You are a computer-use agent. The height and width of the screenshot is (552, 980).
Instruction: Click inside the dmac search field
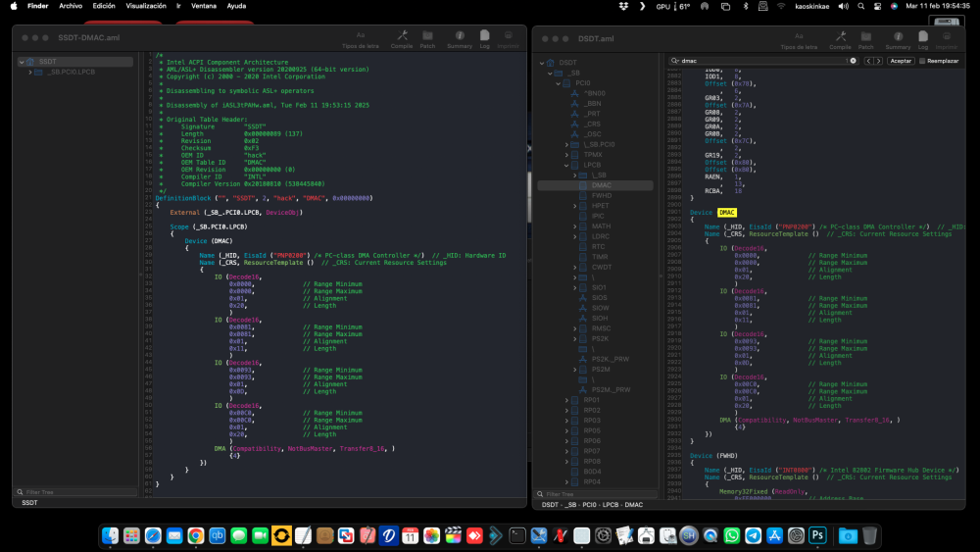pos(762,61)
